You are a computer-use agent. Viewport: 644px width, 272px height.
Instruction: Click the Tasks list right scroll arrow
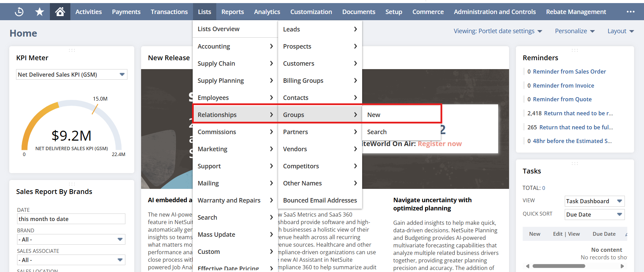point(622,266)
